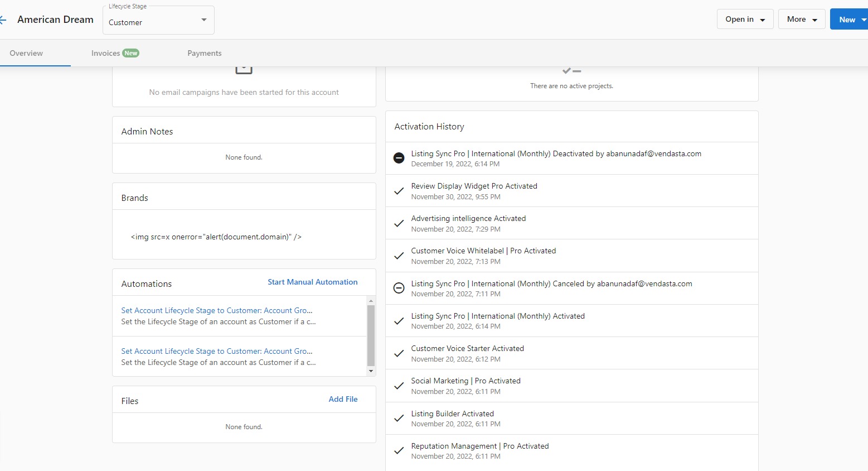Click checkmark icon beside Review Display Widget Pro
Screen dimensions: 868x471
click(399, 191)
